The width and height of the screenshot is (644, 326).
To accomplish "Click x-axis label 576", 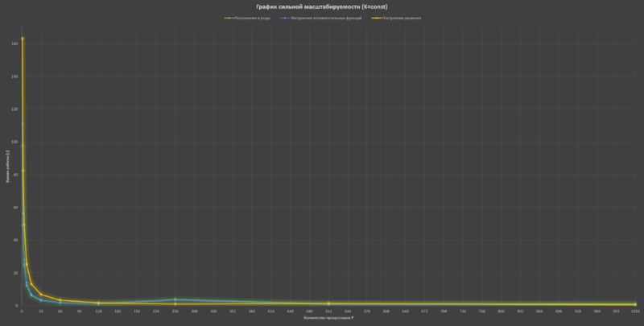I will tap(367, 312).
